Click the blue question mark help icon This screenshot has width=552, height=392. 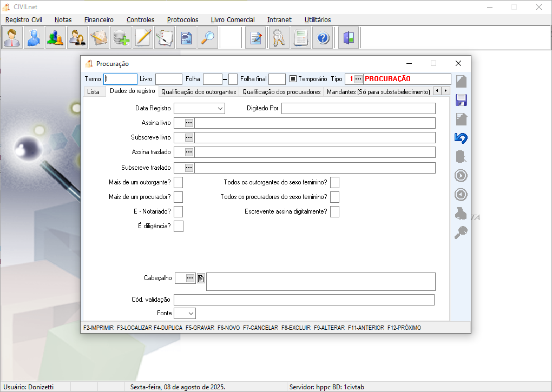pyautogui.click(x=323, y=38)
